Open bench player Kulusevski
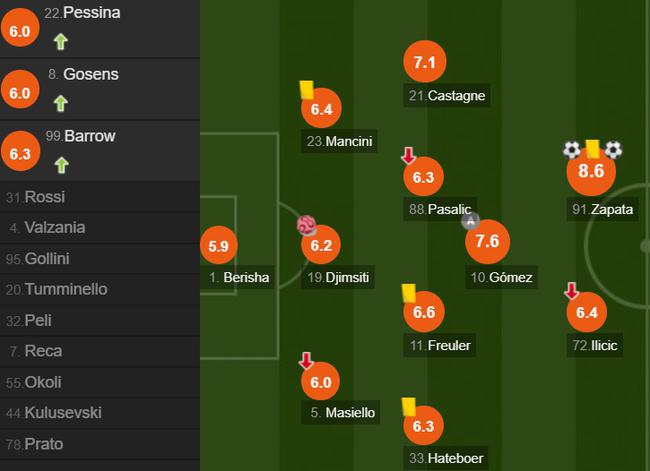Image resolution: width=650 pixels, height=471 pixels. coord(63,413)
